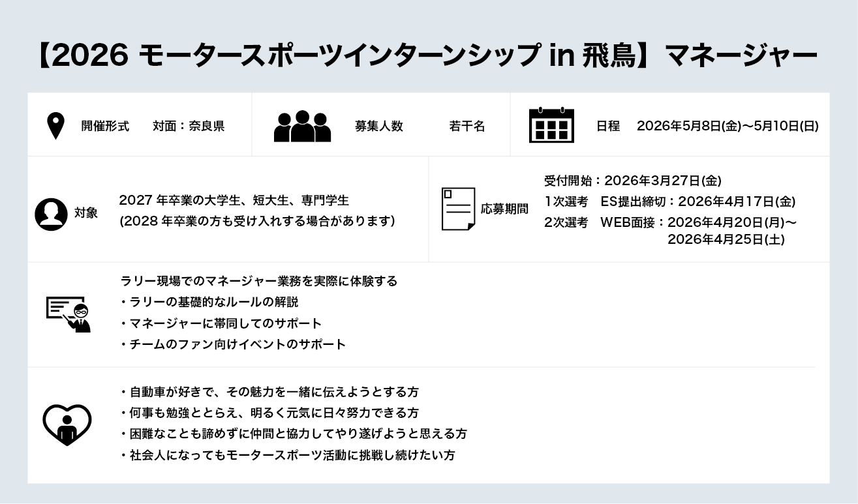Click the ES提出締切 deadline line
Viewport: 858px width, 504px height.
point(669,201)
